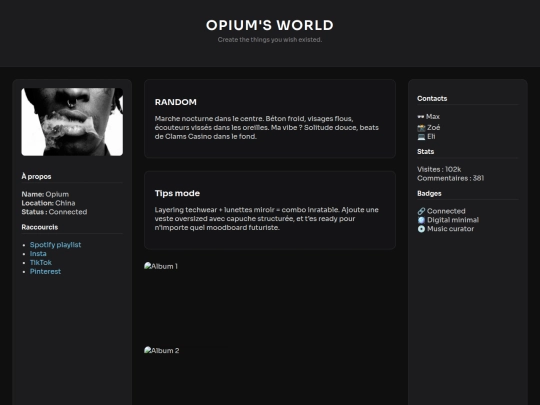Viewport: 540px width, 405px height.
Task: Open the Insta shortcut link
Action: pos(38,253)
